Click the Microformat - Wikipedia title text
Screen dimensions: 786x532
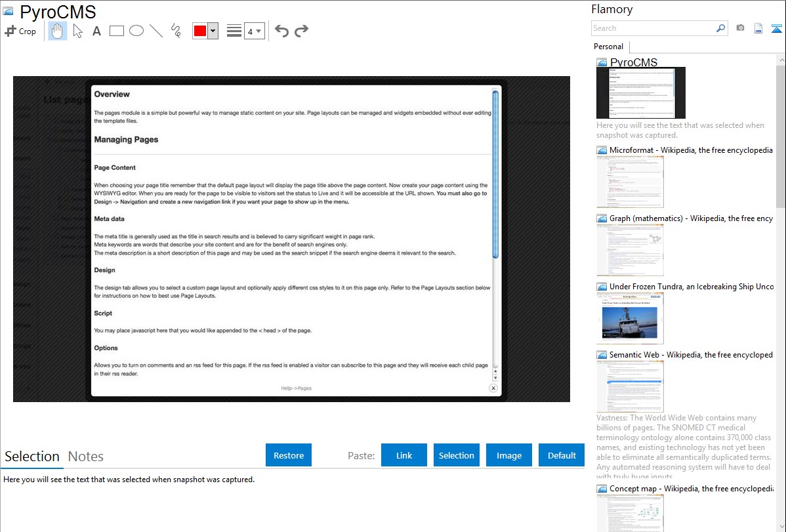(691, 150)
